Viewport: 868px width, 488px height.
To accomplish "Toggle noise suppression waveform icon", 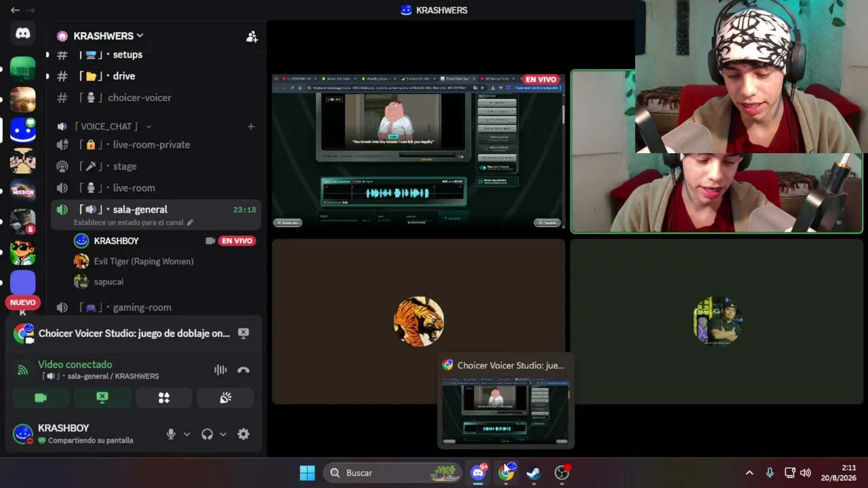I will coord(220,370).
